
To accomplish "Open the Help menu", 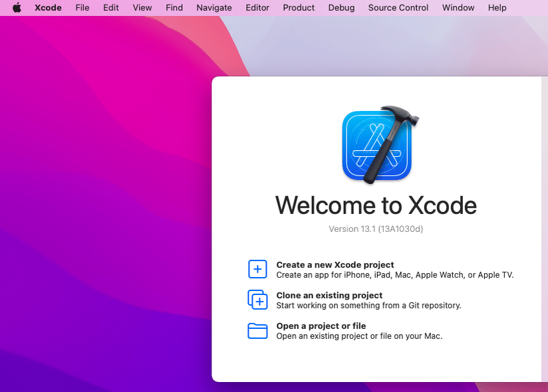I will 497,7.
